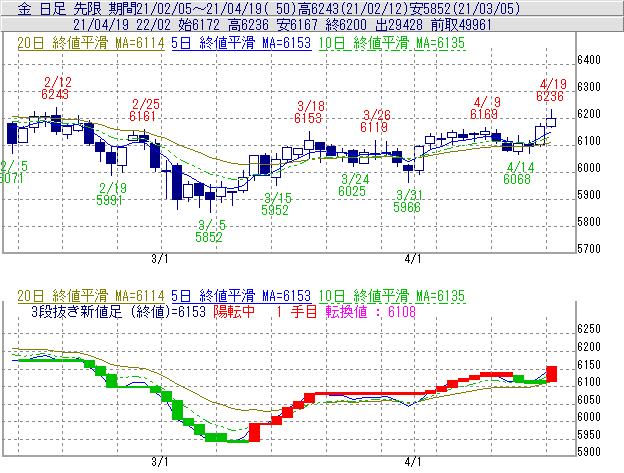Click the 4/1 date marker under bottom chart

(x=413, y=462)
